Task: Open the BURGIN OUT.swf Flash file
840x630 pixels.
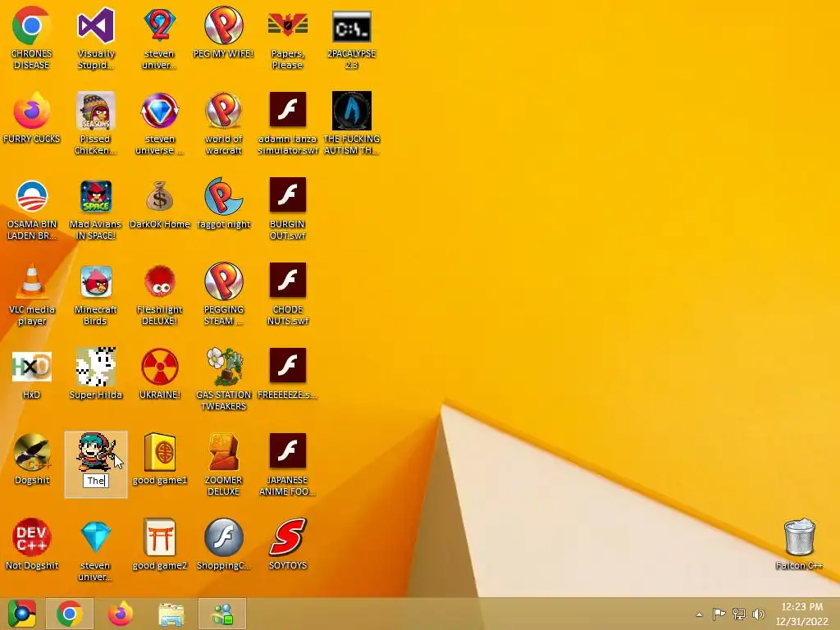Action: tap(288, 194)
